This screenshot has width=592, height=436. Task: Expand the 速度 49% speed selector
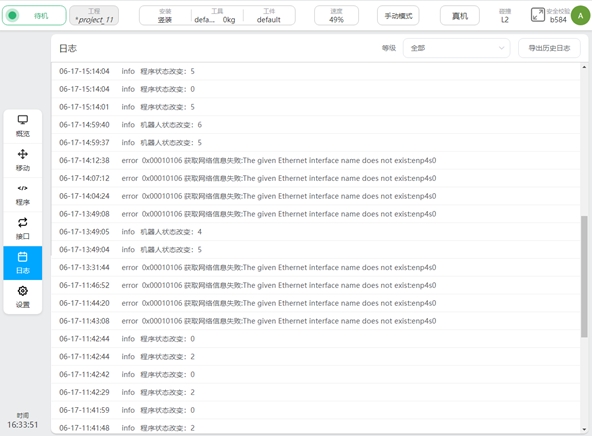click(x=336, y=15)
